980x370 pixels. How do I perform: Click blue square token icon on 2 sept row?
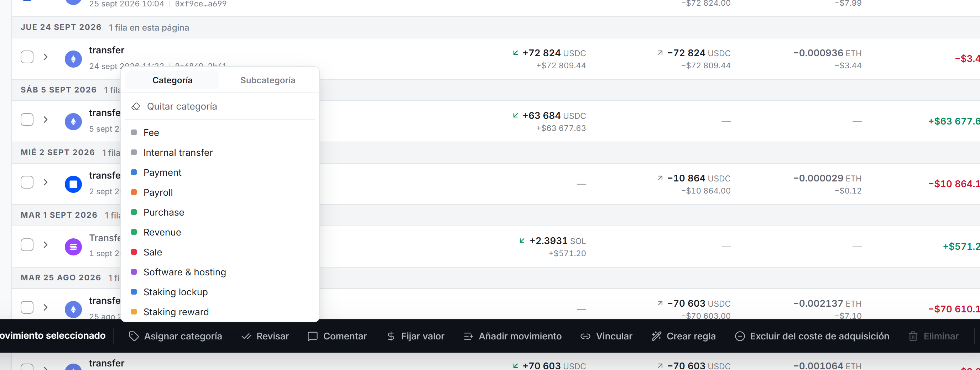pyautogui.click(x=73, y=184)
